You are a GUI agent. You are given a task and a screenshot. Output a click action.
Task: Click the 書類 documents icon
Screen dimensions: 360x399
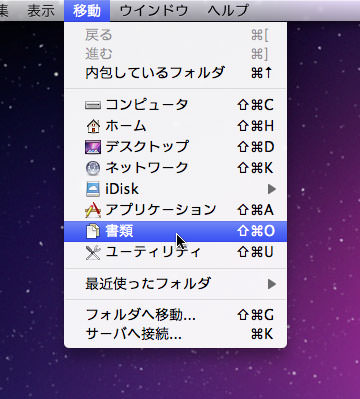[x=93, y=231]
